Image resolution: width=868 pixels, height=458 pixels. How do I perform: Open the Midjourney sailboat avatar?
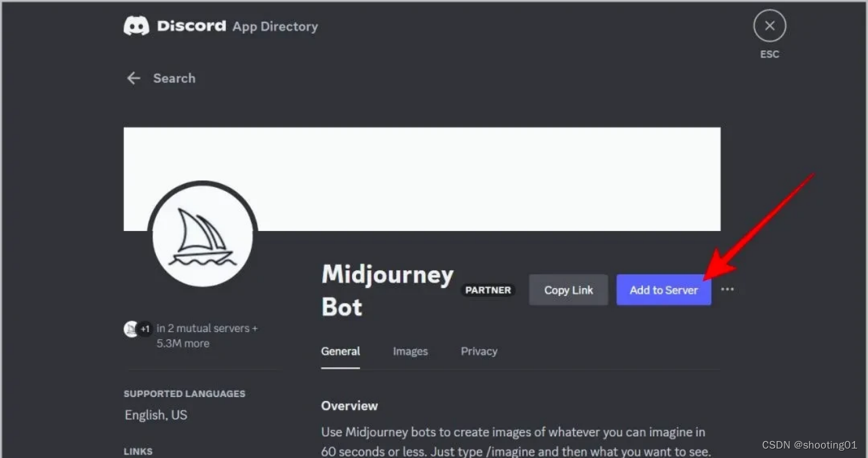203,238
